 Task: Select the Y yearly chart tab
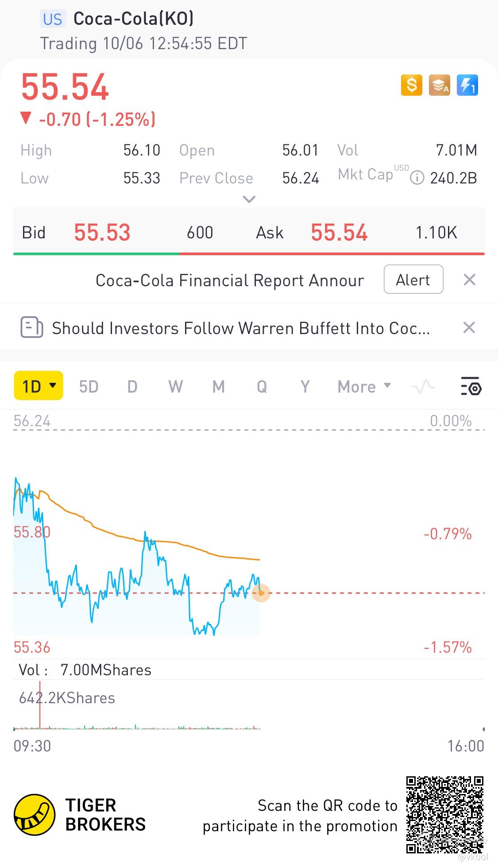click(x=305, y=386)
